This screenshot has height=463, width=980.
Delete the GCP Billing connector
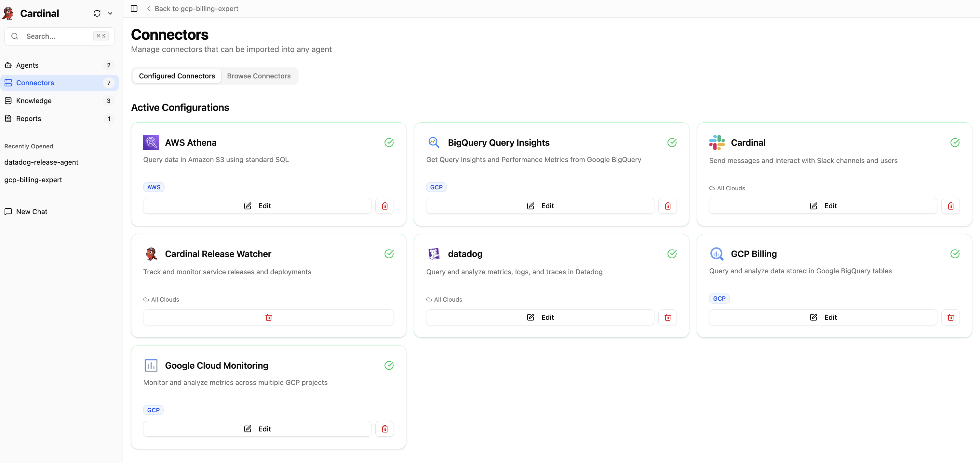(950, 317)
